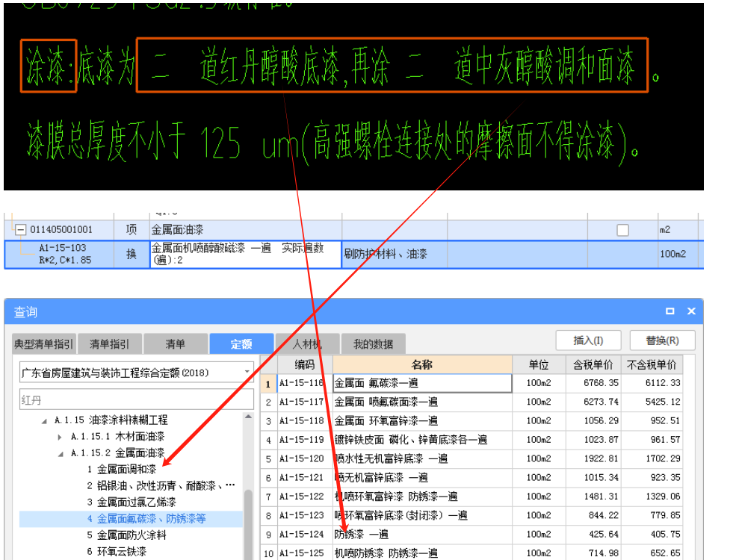Click the 含税单价 column header
This screenshot has height=560, width=736.
click(593, 364)
